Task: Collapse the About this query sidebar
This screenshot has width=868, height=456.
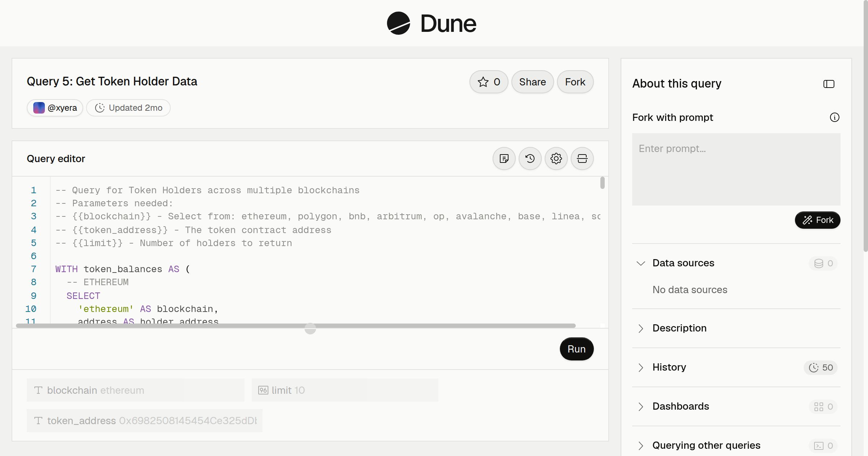Action: (x=829, y=84)
